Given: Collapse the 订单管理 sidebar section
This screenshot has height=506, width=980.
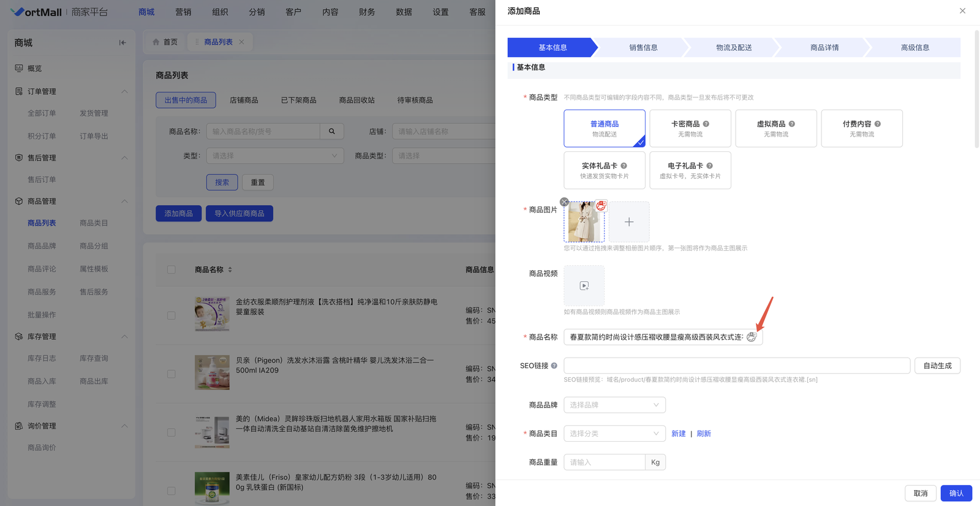Looking at the screenshot, I should point(124,91).
